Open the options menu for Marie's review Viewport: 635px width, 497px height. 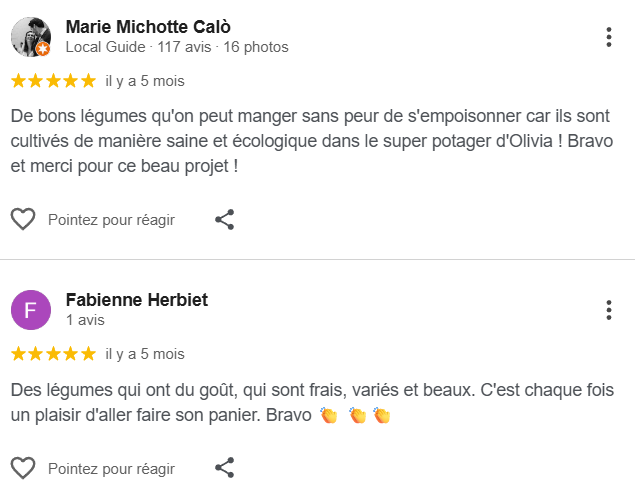(609, 38)
